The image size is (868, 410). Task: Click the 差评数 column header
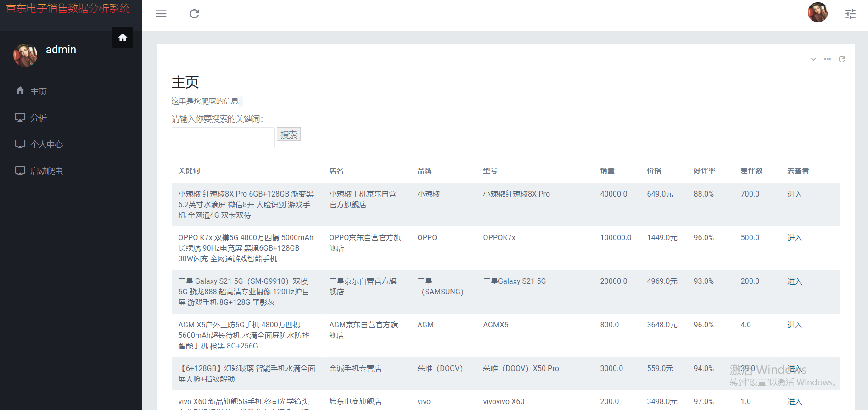751,171
